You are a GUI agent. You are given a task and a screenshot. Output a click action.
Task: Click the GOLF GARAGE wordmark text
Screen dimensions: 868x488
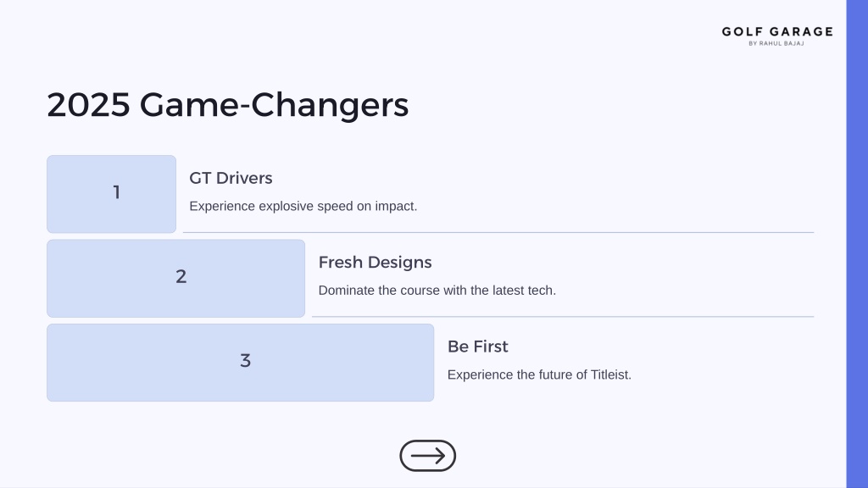777,31
